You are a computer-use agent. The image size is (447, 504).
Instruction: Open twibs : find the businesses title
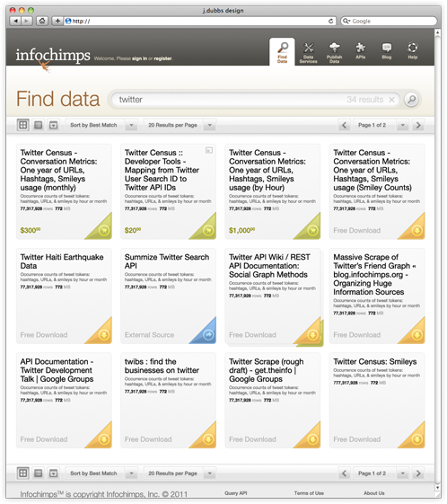pos(162,366)
